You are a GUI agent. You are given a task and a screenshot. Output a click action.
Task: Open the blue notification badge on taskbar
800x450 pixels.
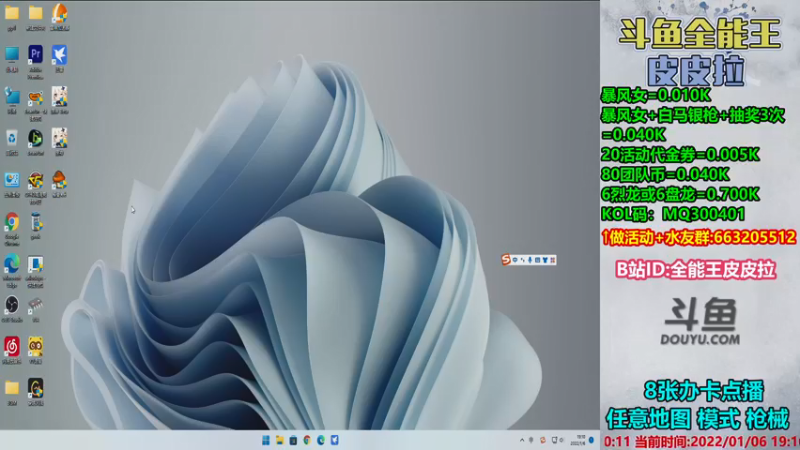[591, 440]
